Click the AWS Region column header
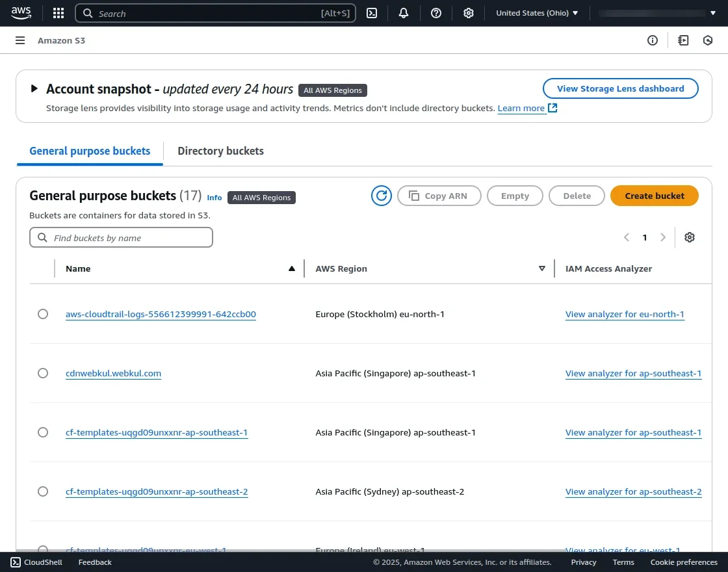Viewport: 728px width, 572px height. 341,269
